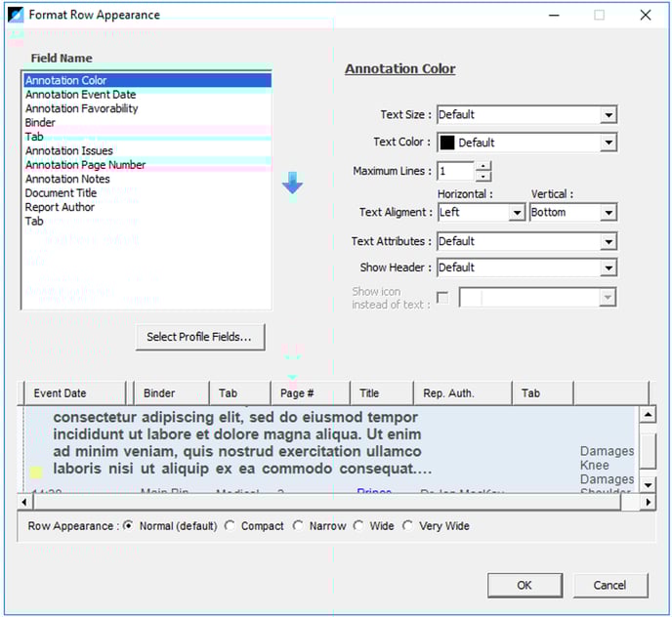This screenshot has width=672, height=617.
Task: Click the app icon in title bar
Action: (16, 15)
